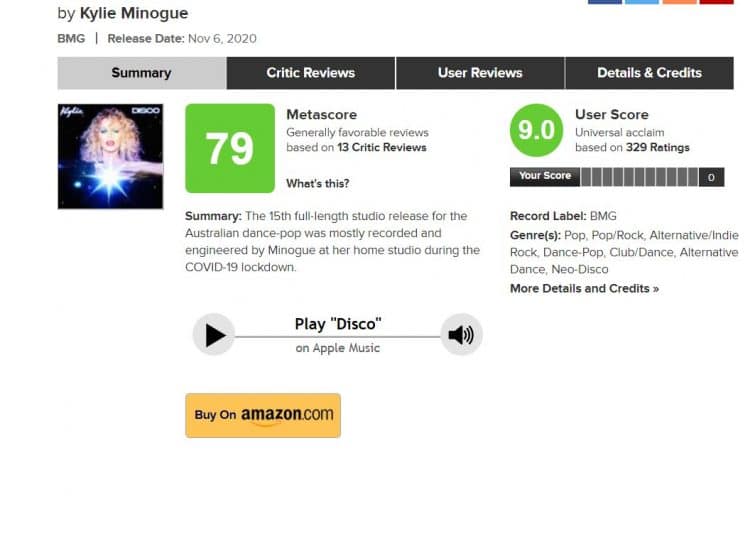Mute the Apple Music player volume
750x536 pixels.
point(461,335)
